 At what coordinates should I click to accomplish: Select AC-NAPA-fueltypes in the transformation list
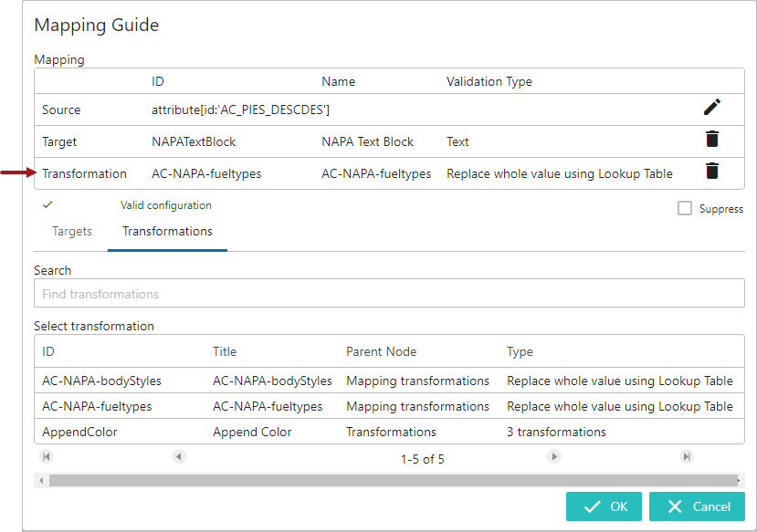(274, 406)
